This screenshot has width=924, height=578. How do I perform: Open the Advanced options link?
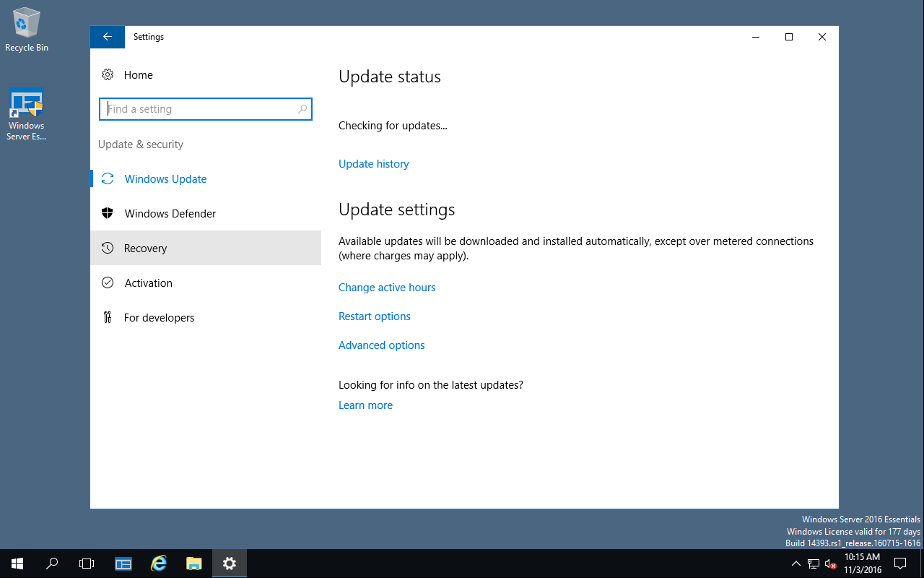coord(381,345)
